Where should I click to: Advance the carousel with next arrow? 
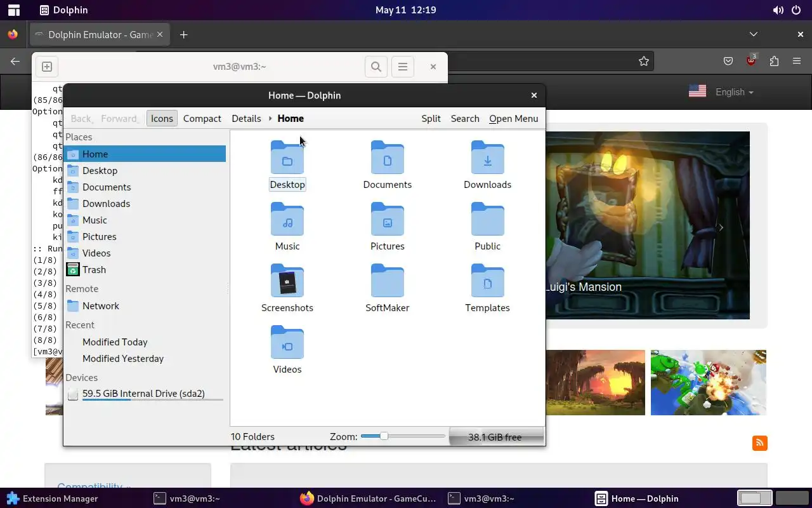point(721,227)
